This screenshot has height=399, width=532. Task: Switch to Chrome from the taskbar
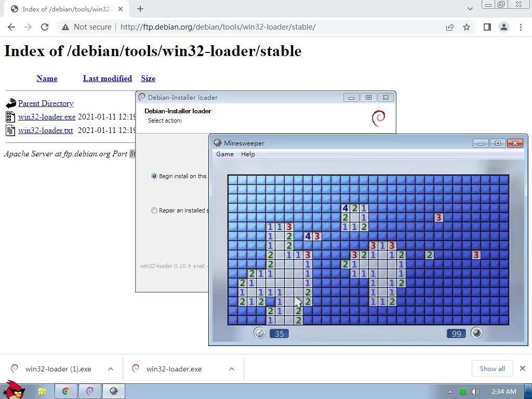(66, 392)
